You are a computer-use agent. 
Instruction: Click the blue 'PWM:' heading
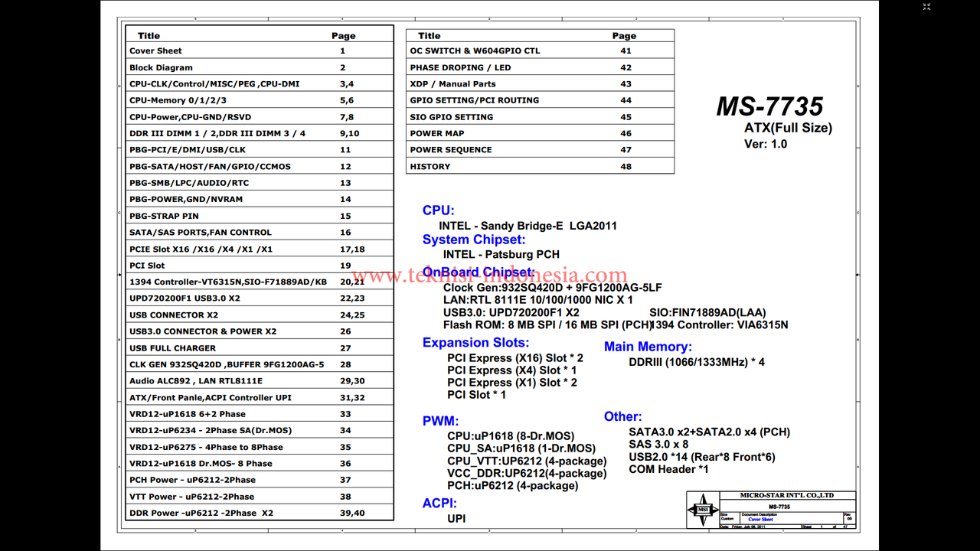[440, 421]
